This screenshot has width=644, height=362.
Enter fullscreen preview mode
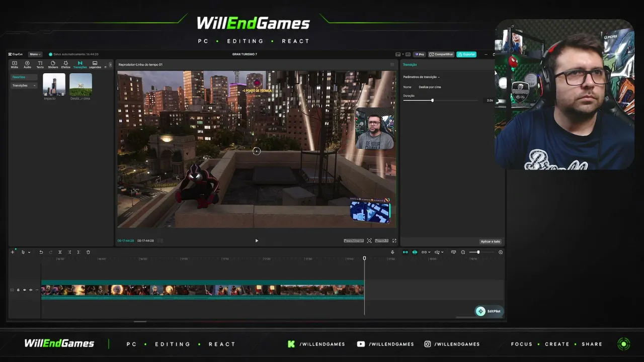coord(394,241)
